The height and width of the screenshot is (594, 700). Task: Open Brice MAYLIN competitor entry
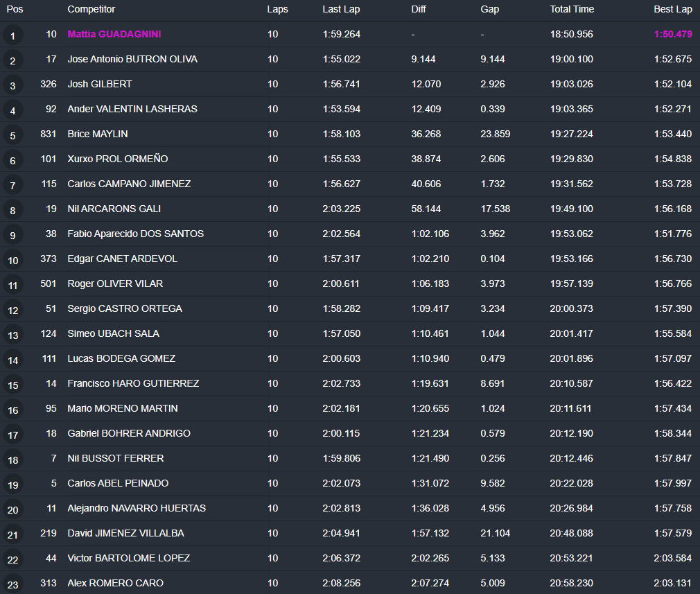[x=97, y=134]
